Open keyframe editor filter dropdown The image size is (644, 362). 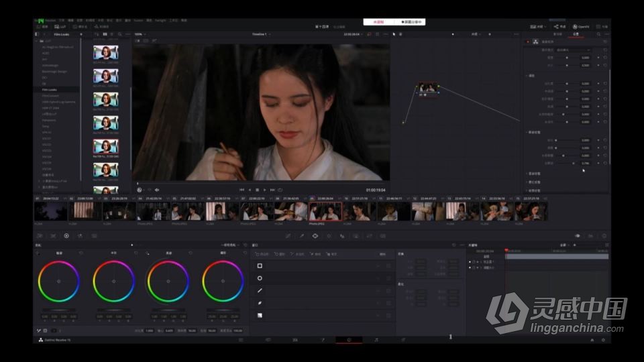click(565, 245)
